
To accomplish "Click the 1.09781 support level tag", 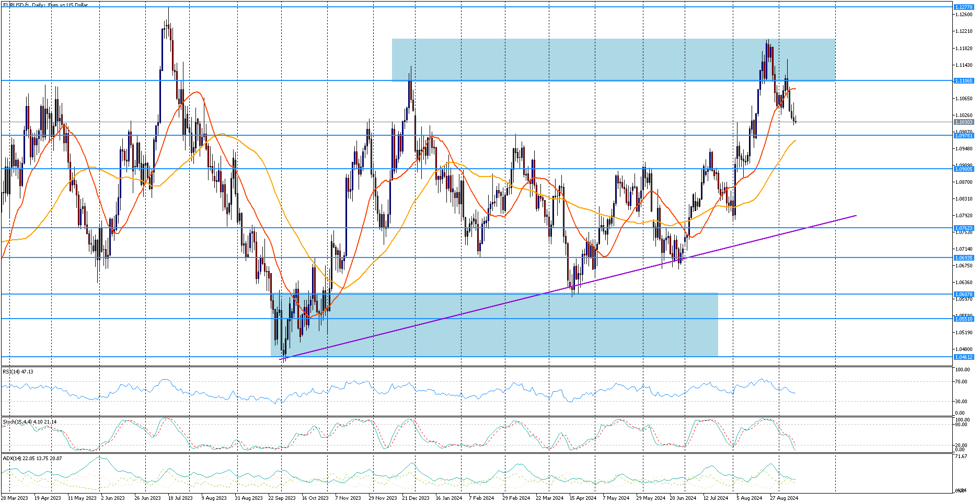I will pyautogui.click(x=963, y=136).
